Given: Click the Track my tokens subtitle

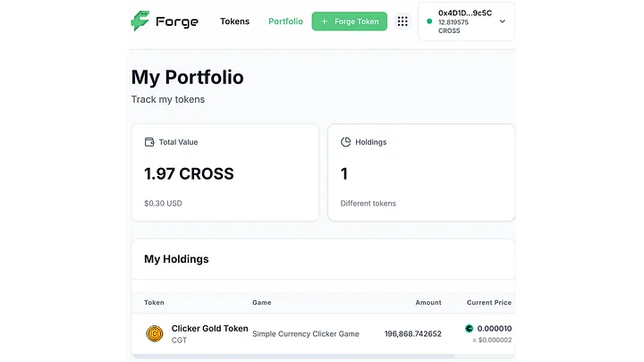Looking at the screenshot, I should (x=168, y=99).
